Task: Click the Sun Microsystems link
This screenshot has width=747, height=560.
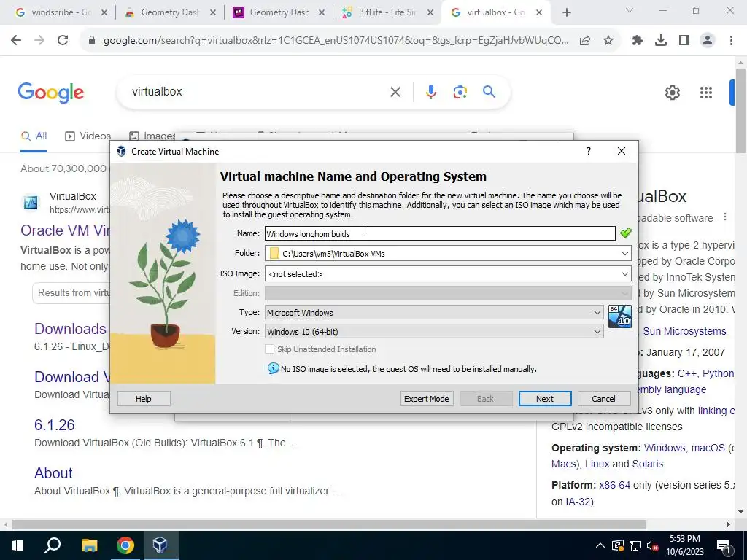Action: [684, 331]
